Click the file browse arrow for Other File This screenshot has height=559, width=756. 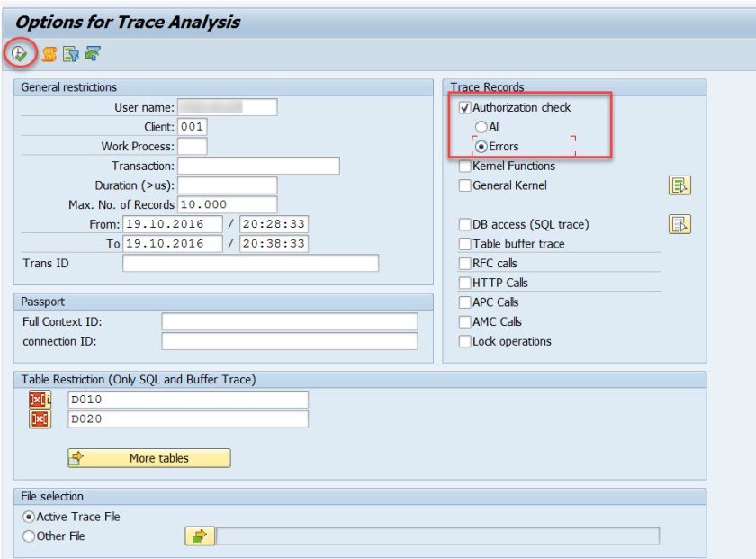click(200, 536)
